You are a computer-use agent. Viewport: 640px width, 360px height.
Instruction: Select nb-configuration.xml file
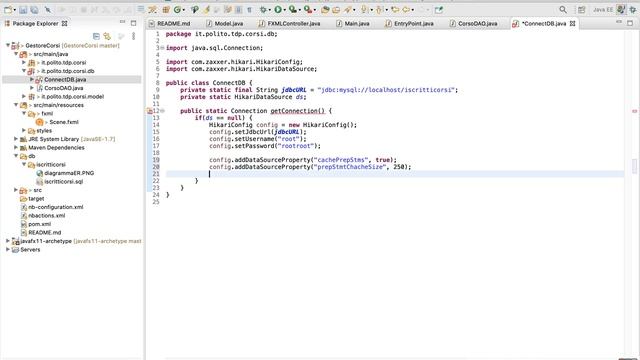pyautogui.click(x=56, y=207)
